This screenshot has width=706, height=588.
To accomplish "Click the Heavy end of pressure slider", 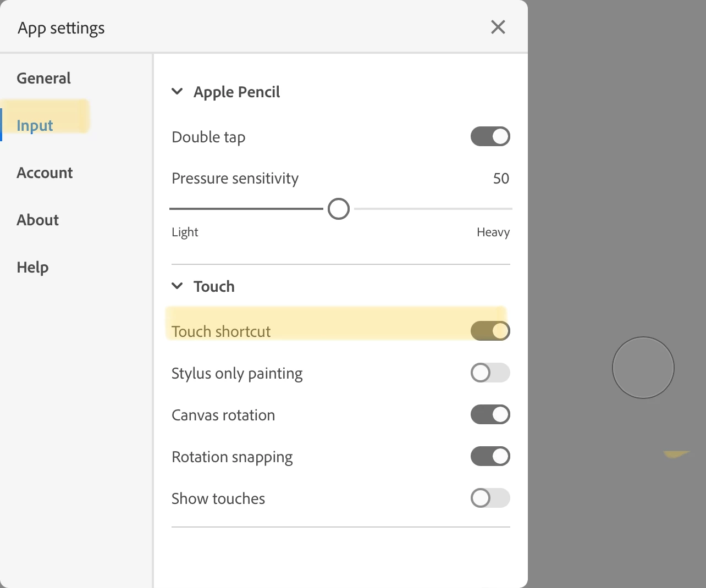I will tap(493, 232).
